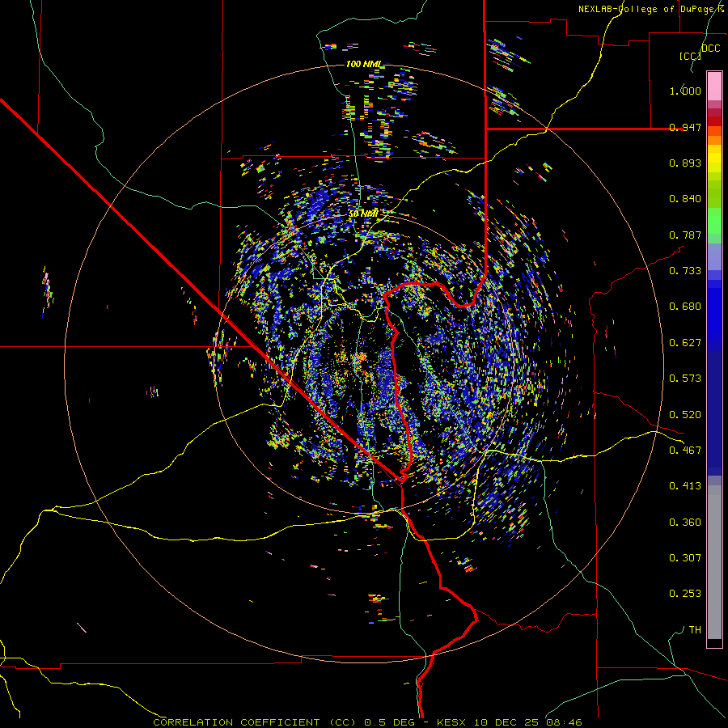Viewport: 728px width, 728px height.
Task: Pick the bright green swatch on the color bar
Action: click(x=714, y=221)
